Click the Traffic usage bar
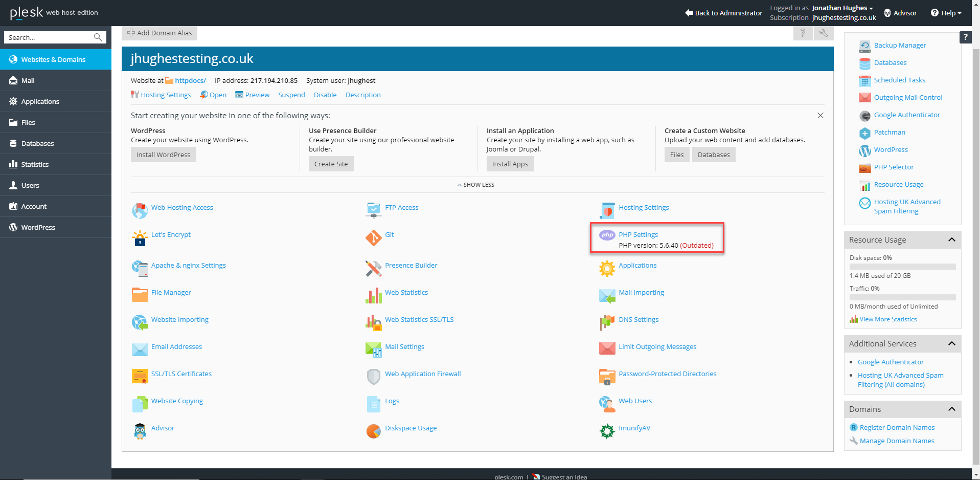980x480 pixels. (x=903, y=297)
